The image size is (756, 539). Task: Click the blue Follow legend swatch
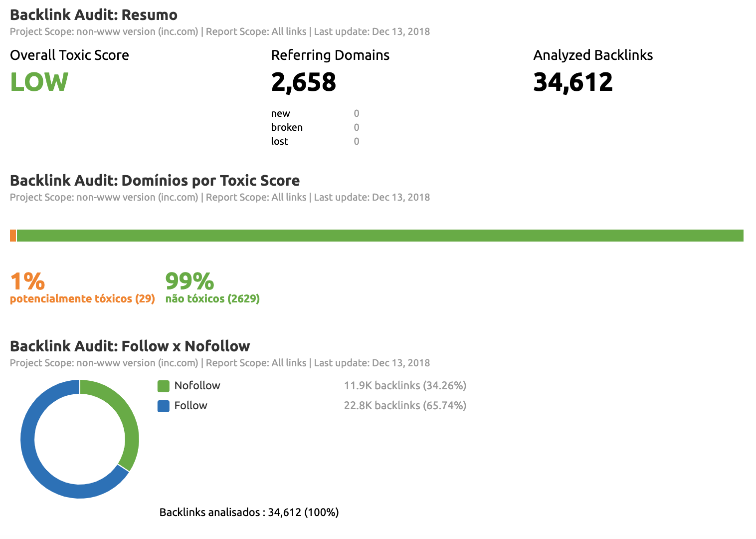coord(163,406)
